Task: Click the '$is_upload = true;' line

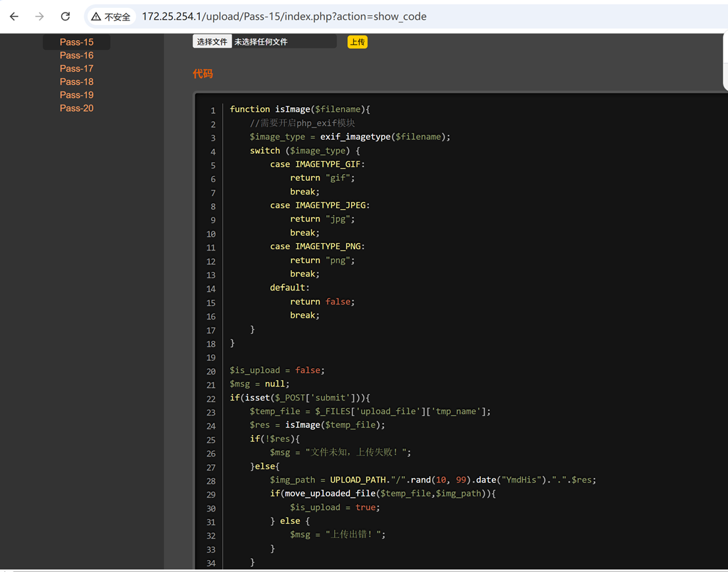Action: tap(335, 508)
